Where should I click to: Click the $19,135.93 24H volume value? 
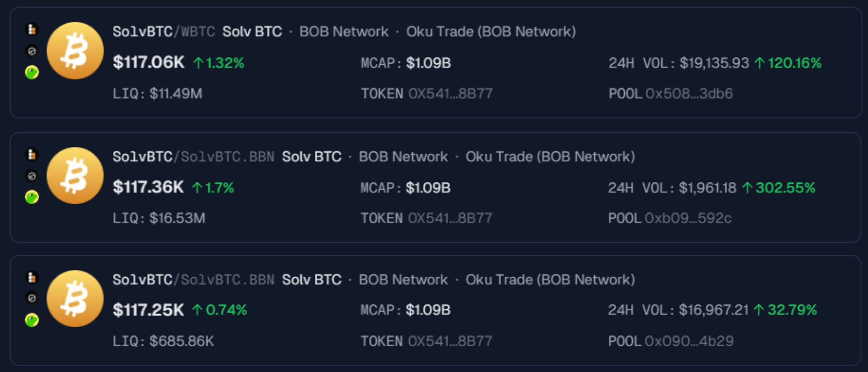click(x=714, y=63)
